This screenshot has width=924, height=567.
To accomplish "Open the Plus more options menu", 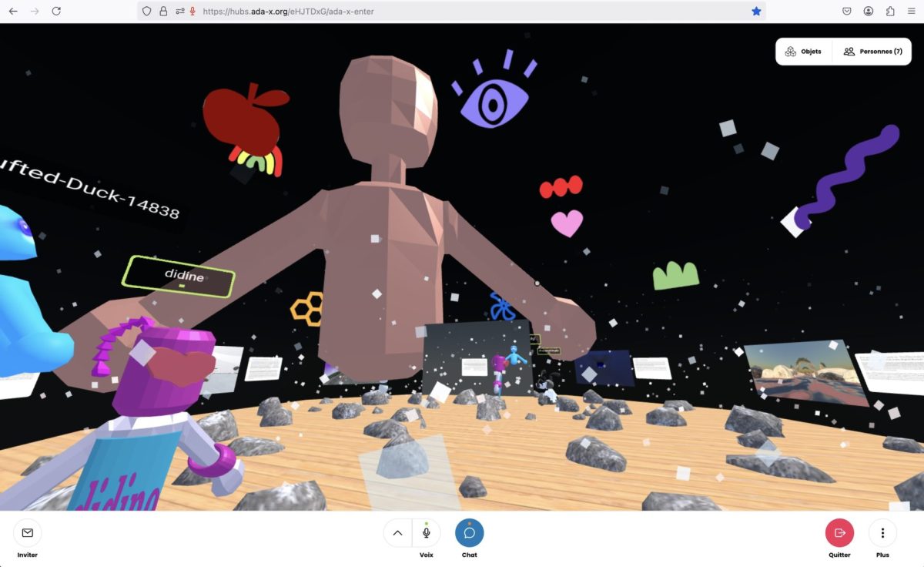I will coord(882,532).
